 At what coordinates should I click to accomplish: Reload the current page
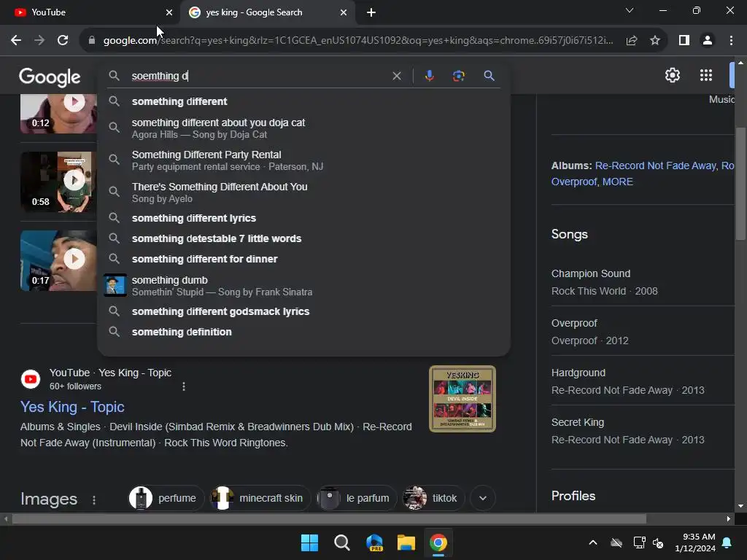click(x=63, y=40)
